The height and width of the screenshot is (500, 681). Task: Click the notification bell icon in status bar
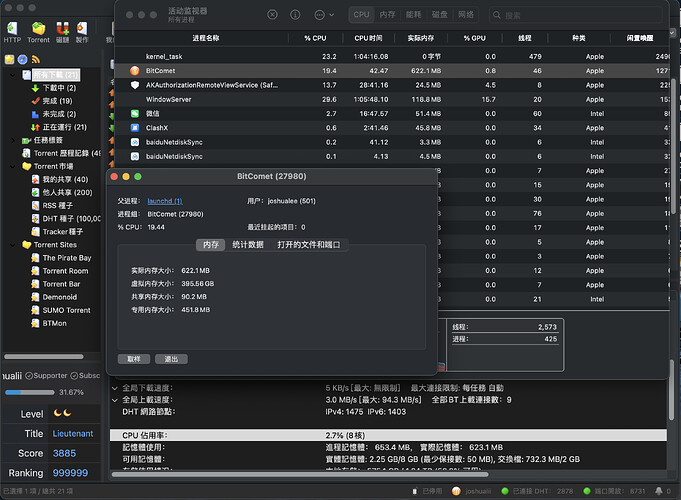click(x=658, y=491)
